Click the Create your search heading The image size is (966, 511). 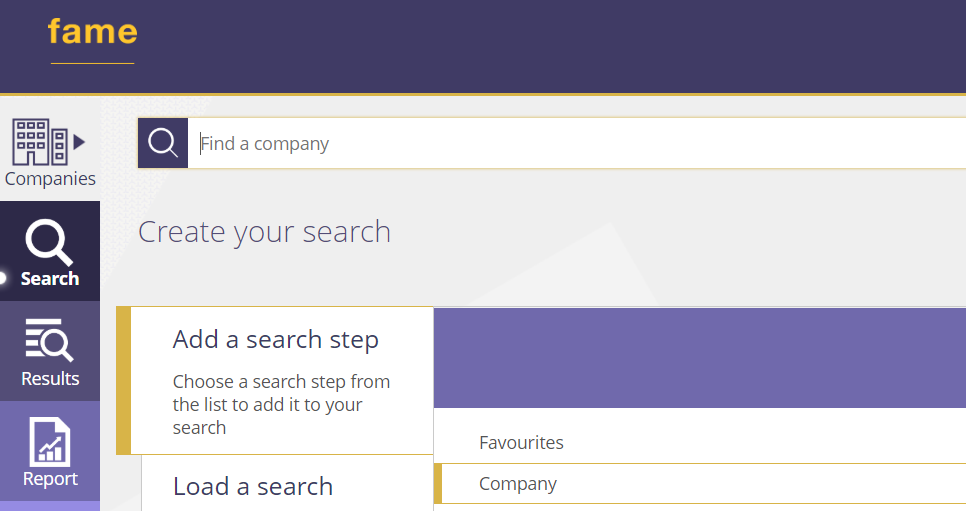coord(264,232)
